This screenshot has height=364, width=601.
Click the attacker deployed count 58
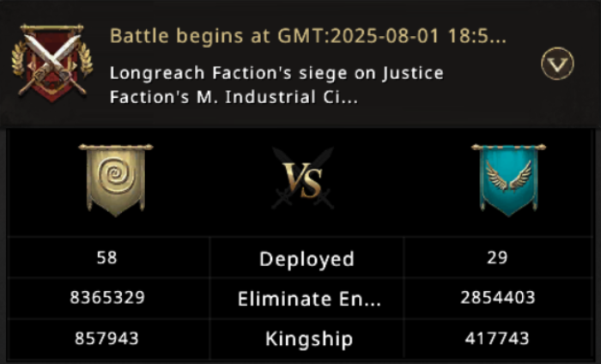[x=107, y=258]
